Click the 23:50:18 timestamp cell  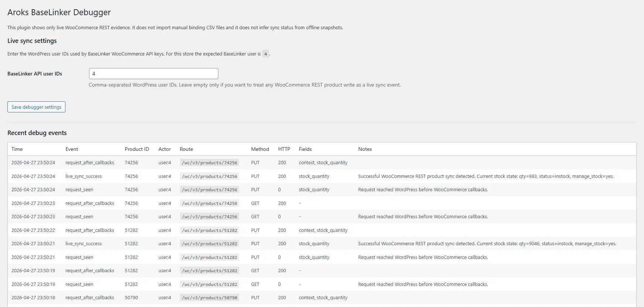(x=33, y=298)
